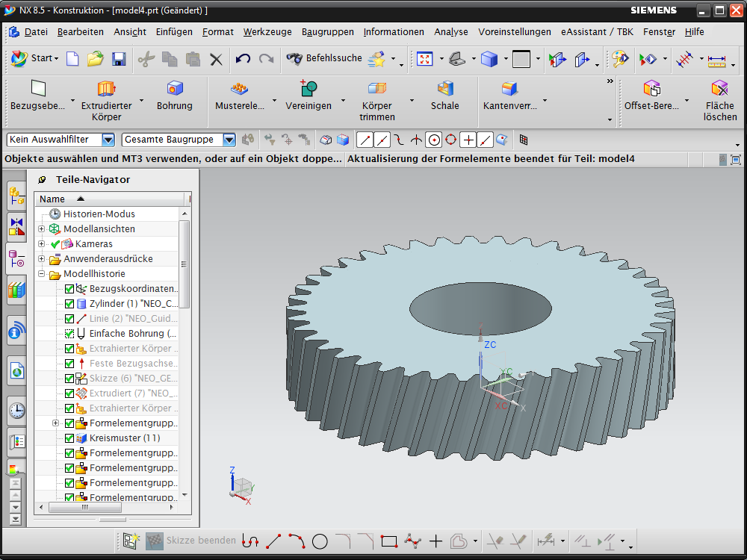Open the Gesamte Baugruppe dropdown
The image size is (747, 560).
point(229,140)
